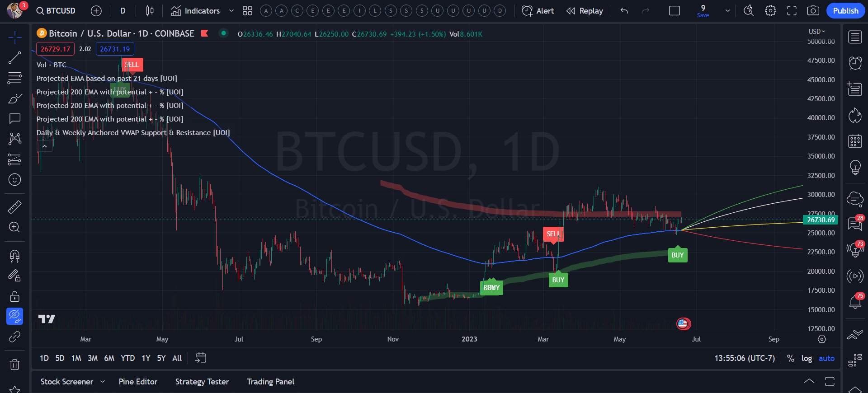Select the brush drawing tool
This screenshot has width=868, height=393.
(x=14, y=98)
